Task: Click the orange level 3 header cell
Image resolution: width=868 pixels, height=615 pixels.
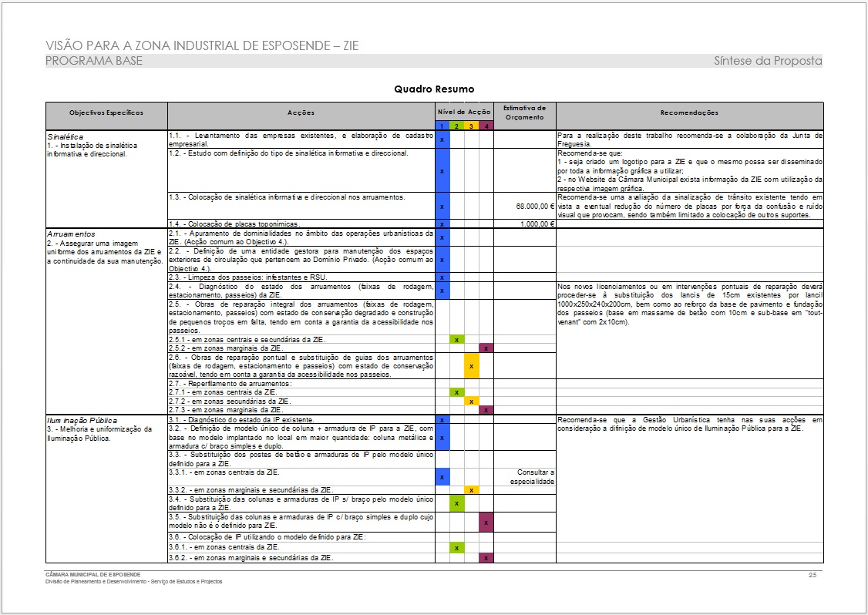Action: [471, 126]
